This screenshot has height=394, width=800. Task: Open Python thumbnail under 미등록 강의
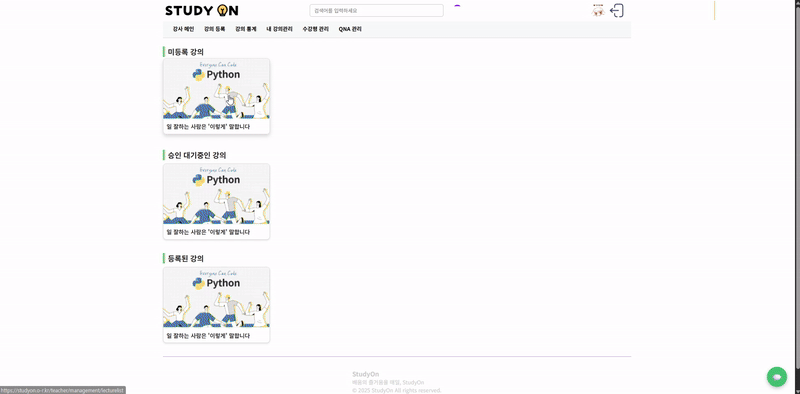(216, 89)
